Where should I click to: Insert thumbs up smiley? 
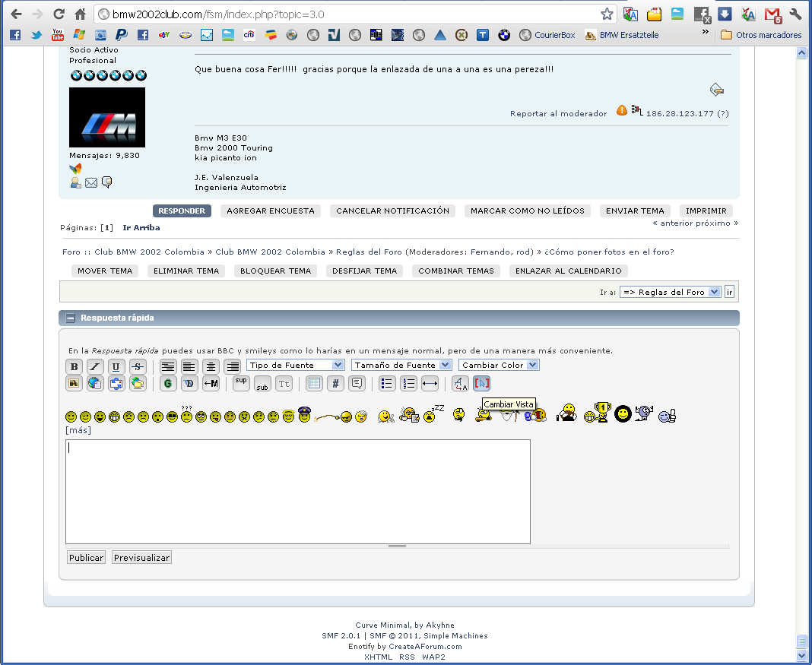pyautogui.click(x=667, y=416)
